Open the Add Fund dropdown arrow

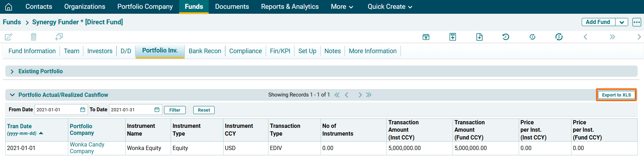click(622, 22)
